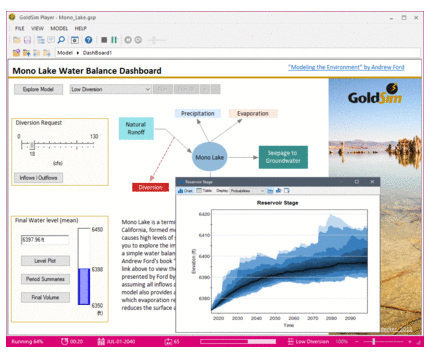Click the magnifier search icon in toolbar
Viewport: 431px width, 362px height.
tap(61, 40)
